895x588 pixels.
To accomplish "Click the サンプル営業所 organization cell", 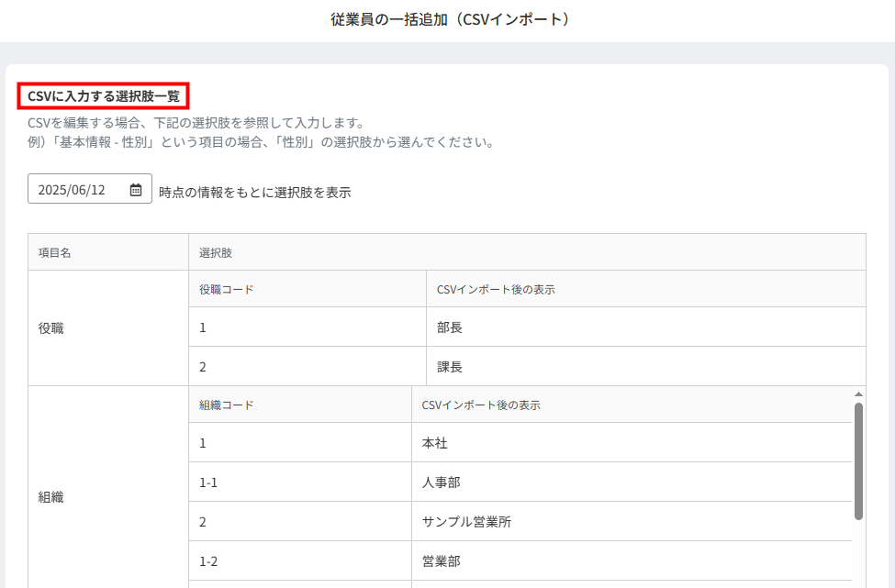I will [x=632, y=521].
